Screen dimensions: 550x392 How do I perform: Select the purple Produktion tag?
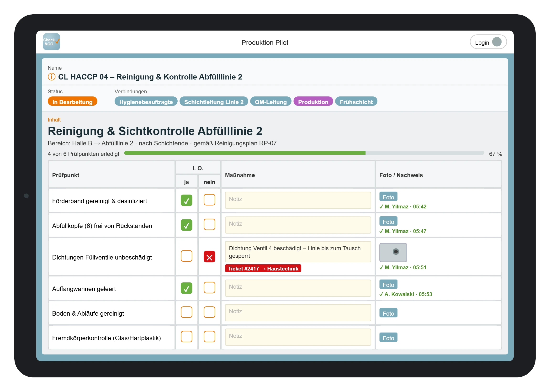313,101
